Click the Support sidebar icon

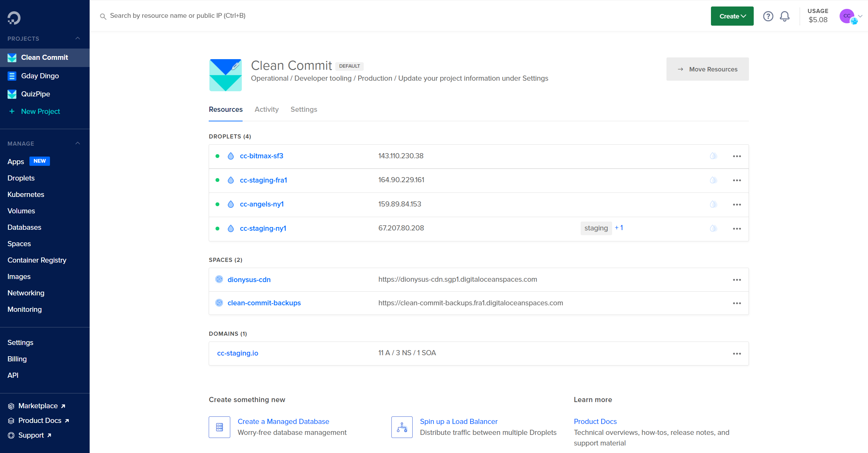coord(11,436)
